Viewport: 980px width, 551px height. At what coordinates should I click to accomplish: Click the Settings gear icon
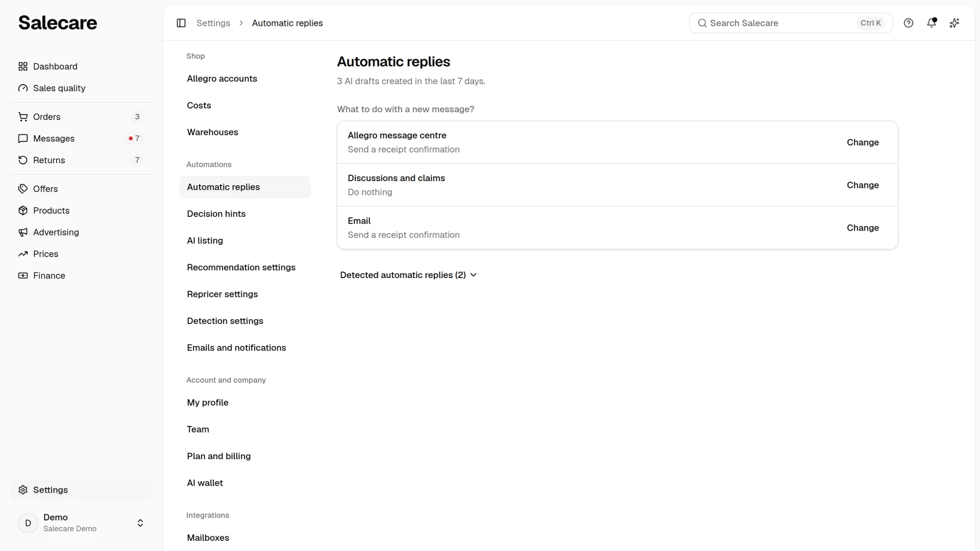click(23, 490)
